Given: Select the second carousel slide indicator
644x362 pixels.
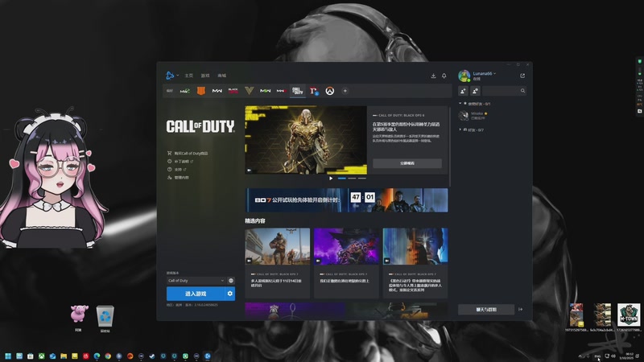Looking at the screenshot, I should 352,178.
